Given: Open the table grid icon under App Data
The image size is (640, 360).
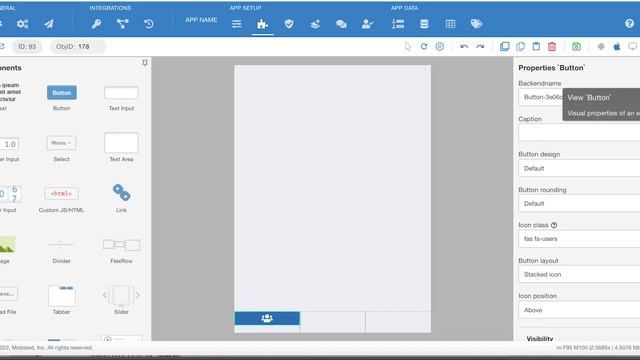Looking at the screenshot, I should pos(450,24).
